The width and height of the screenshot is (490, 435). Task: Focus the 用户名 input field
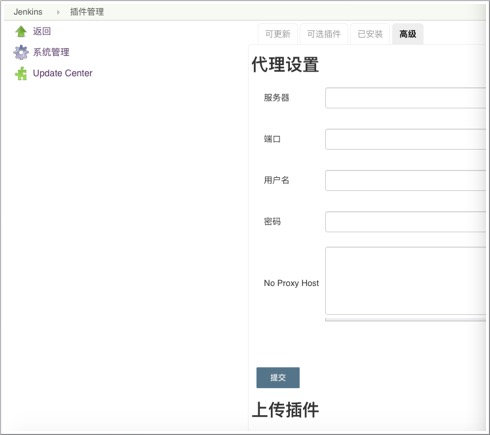(x=405, y=180)
